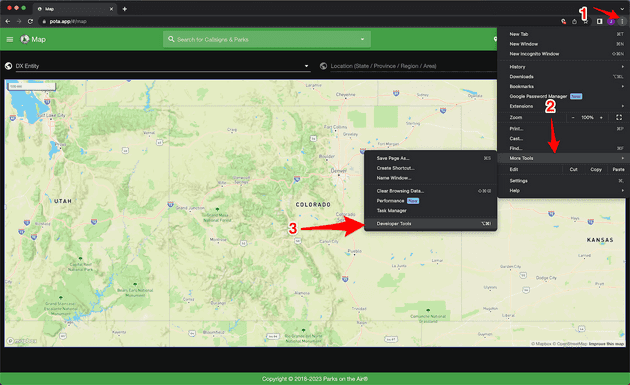Screen dimensions: 630x385
Task: Open a new tab with plus icon
Action: pyautogui.click(x=125, y=9)
